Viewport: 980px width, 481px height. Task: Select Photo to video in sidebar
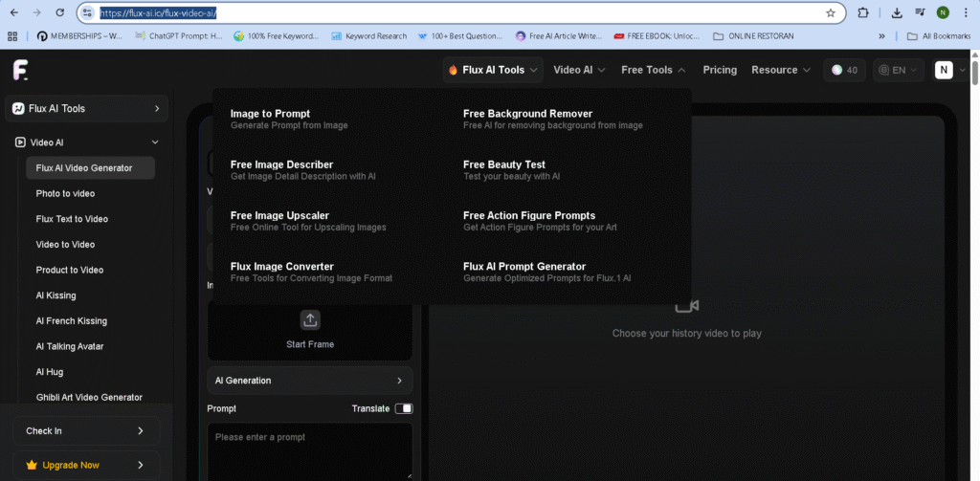[x=65, y=193]
